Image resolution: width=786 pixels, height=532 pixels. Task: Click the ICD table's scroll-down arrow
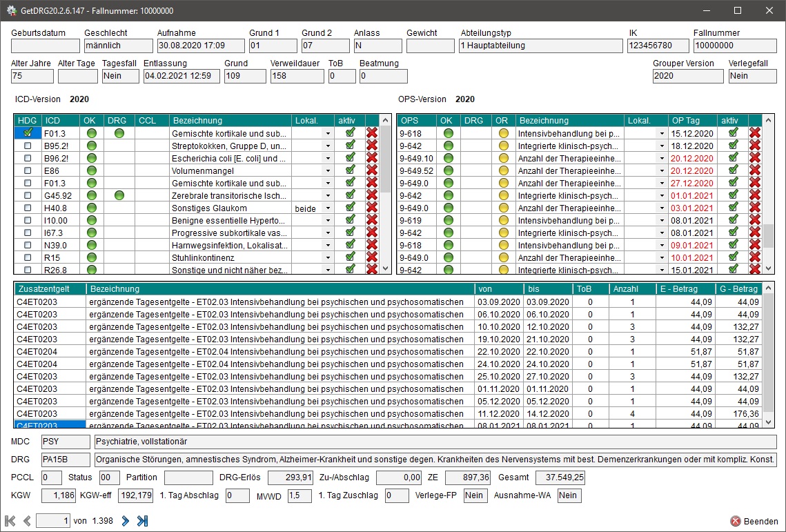[386, 268]
